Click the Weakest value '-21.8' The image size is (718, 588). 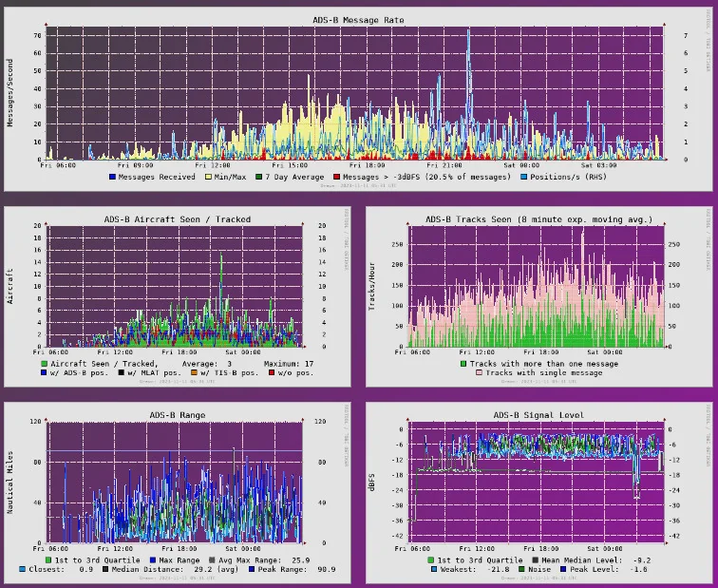click(499, 569)
